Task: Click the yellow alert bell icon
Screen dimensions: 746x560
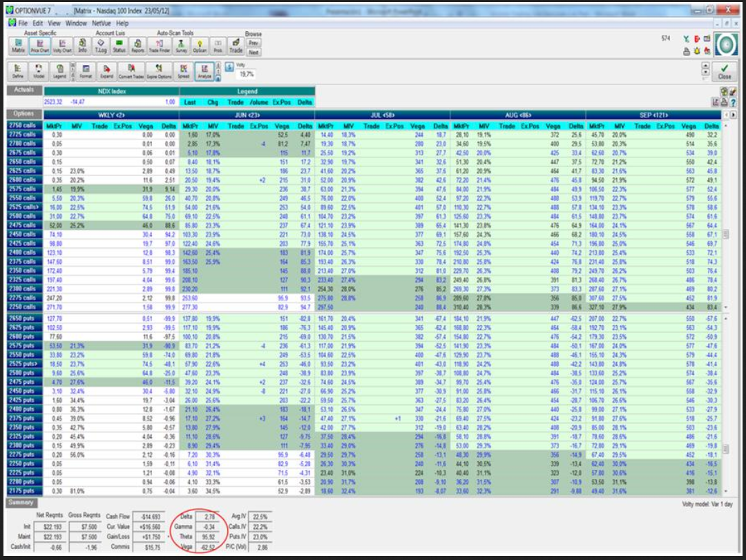Action: coord(696,50)
